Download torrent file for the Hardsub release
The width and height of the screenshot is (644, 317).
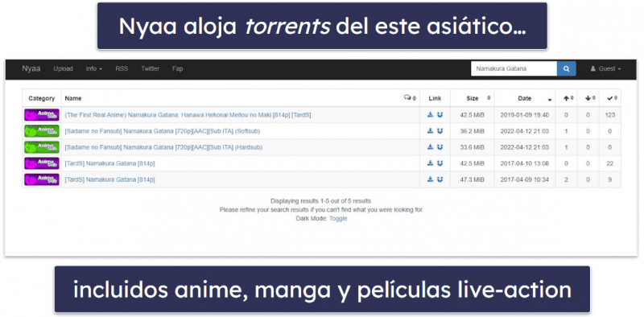tap(430, 147)
